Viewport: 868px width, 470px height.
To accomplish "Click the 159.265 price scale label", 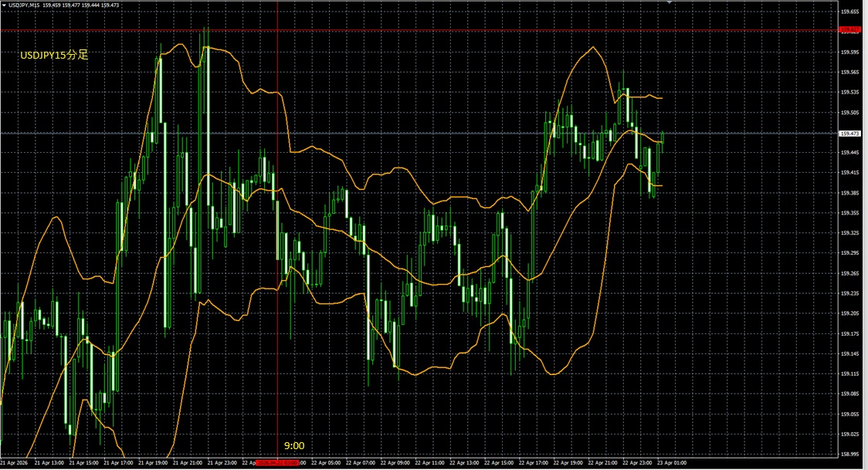I will [849, 273].
